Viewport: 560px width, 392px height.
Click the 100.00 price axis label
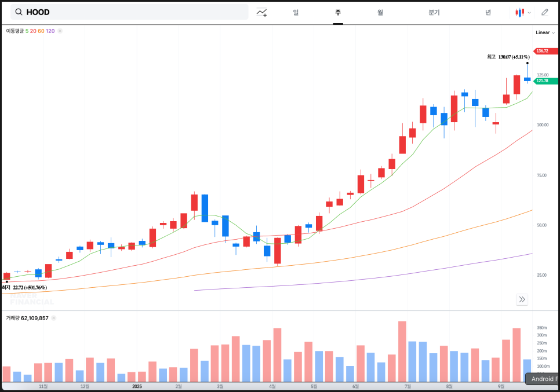543,125
